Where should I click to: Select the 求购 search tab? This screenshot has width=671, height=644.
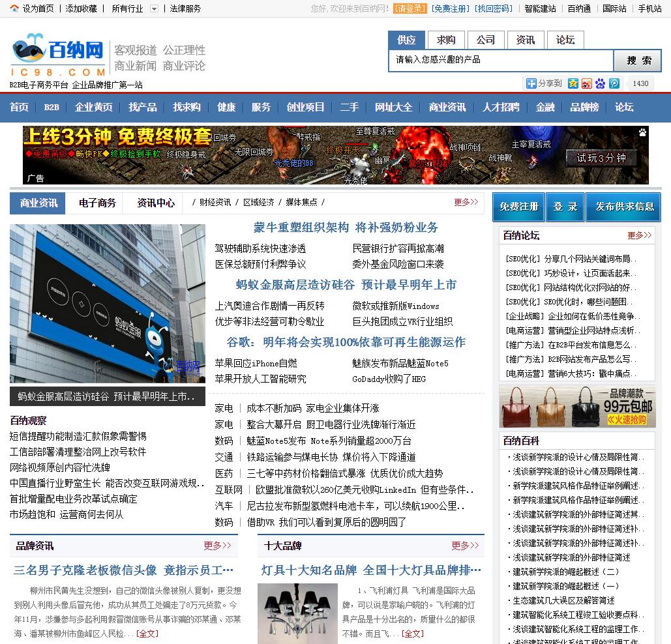coord(446,40)
